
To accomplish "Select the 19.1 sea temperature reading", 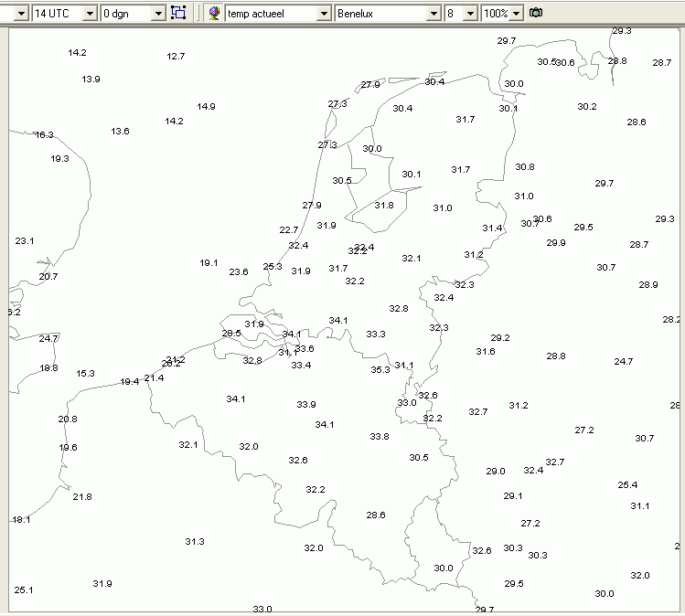I will click(209, 263).
